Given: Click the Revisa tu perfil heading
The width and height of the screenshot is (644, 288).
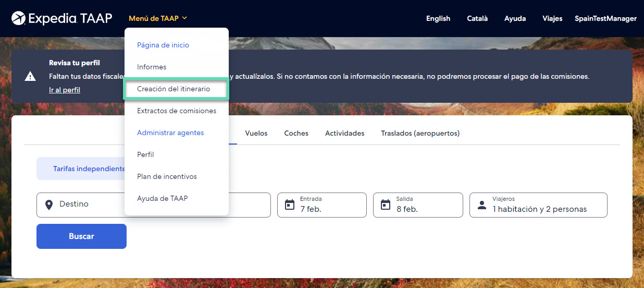Looking at the screenshot, I should tap(75, 63).
